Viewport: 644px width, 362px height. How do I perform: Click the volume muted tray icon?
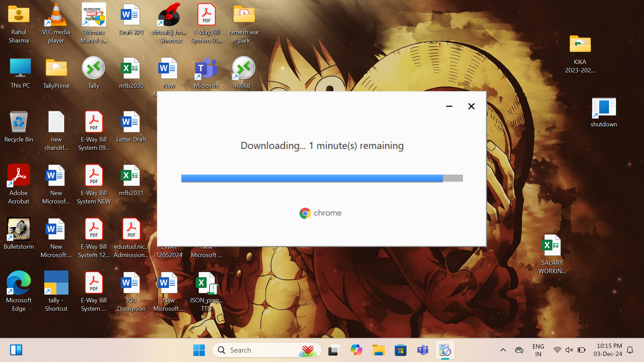point(569,350)
